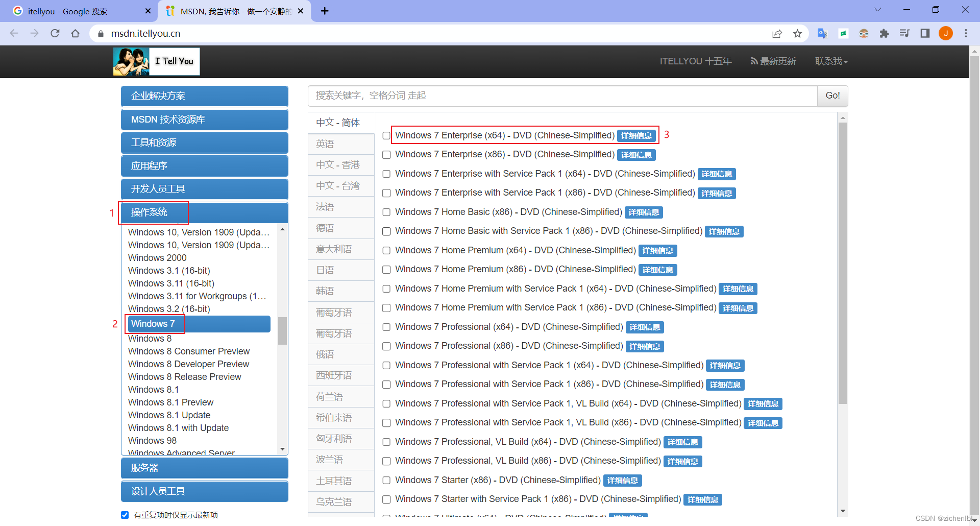Screen dimensions: 980x526
Task: Select Windows 98 in the list
Action: [x=152, y=441]
